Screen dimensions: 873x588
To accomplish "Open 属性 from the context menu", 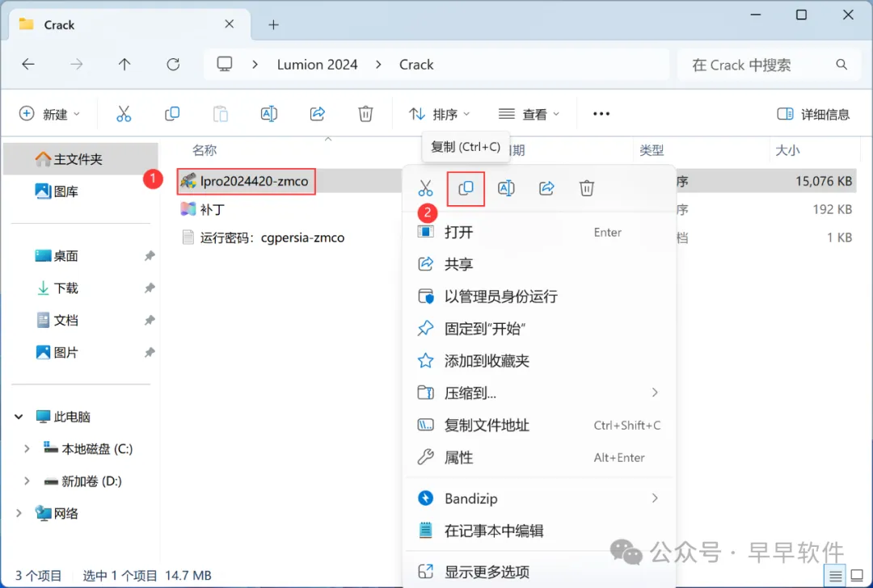I will (x=539, y=458).
